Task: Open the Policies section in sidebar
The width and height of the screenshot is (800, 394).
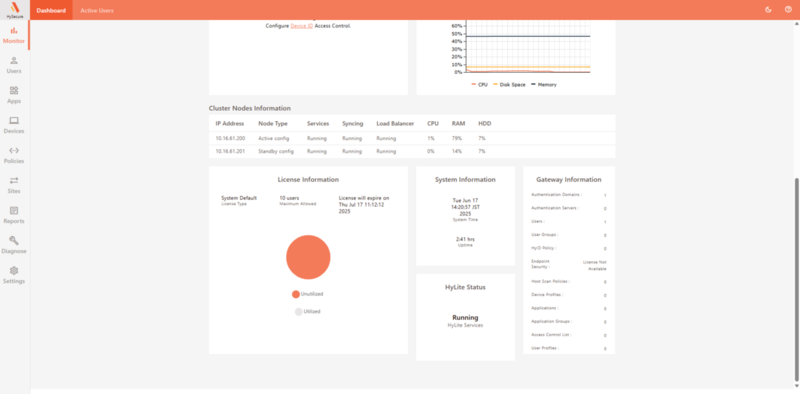Action: 14,156
